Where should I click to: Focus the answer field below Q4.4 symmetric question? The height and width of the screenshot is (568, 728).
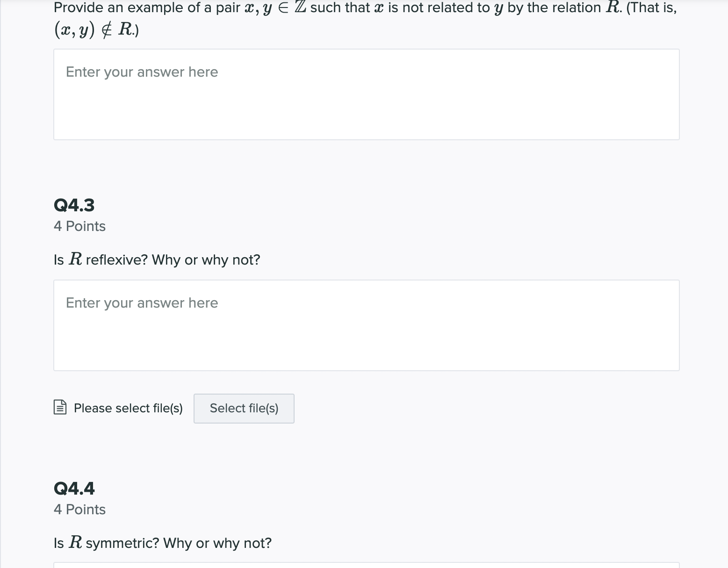point(366,566)
